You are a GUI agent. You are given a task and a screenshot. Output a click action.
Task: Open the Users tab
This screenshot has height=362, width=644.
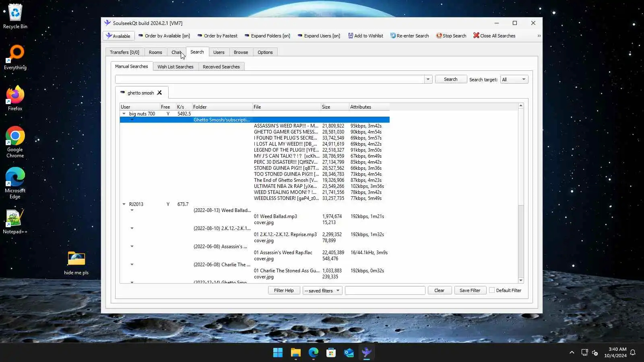coord(219,52)
